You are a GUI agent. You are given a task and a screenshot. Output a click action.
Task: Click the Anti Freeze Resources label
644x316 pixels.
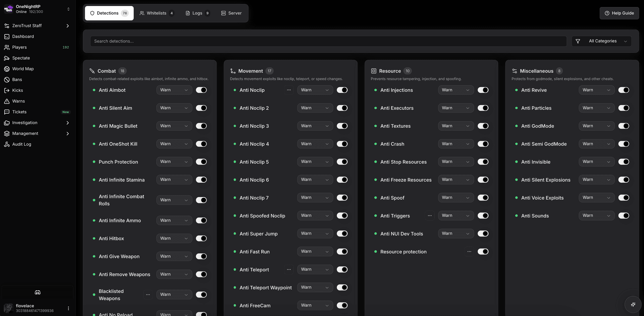click(x=406, y=180)
